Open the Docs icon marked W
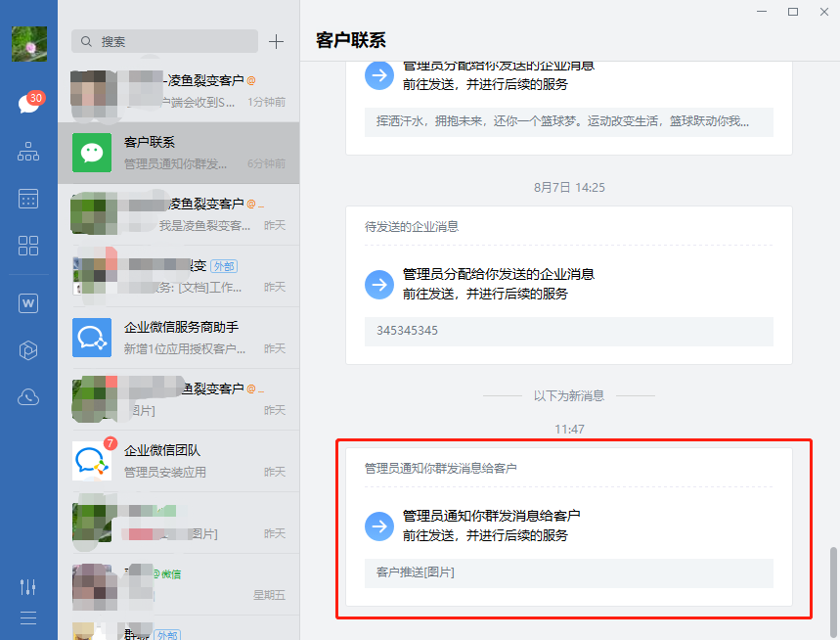Image resolution: width=840 pixels, height=640 pixels. [x=28, y=303]
